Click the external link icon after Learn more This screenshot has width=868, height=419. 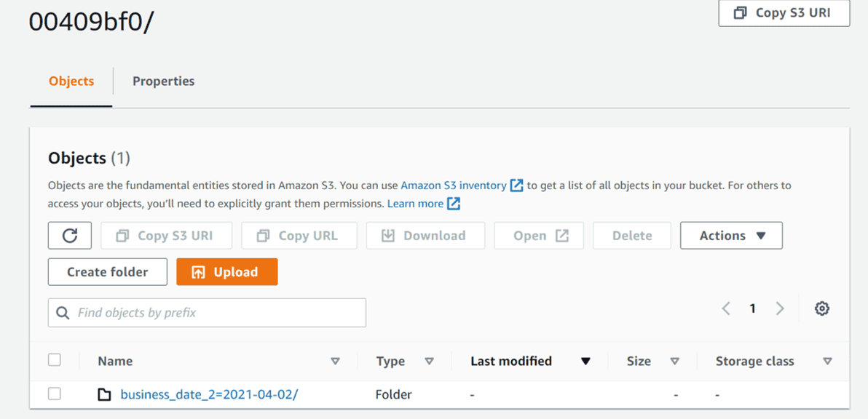[x=454, y=204]
